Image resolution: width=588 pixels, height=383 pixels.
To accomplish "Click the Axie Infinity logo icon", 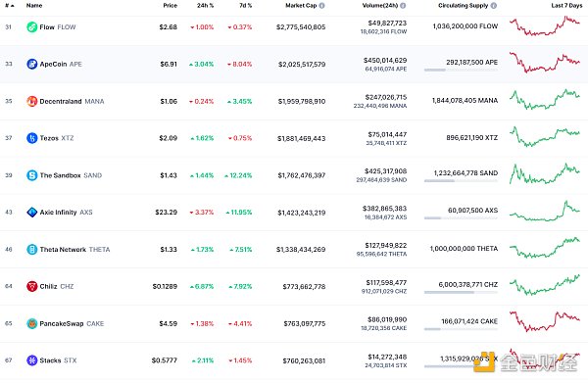I will (32, 213).
